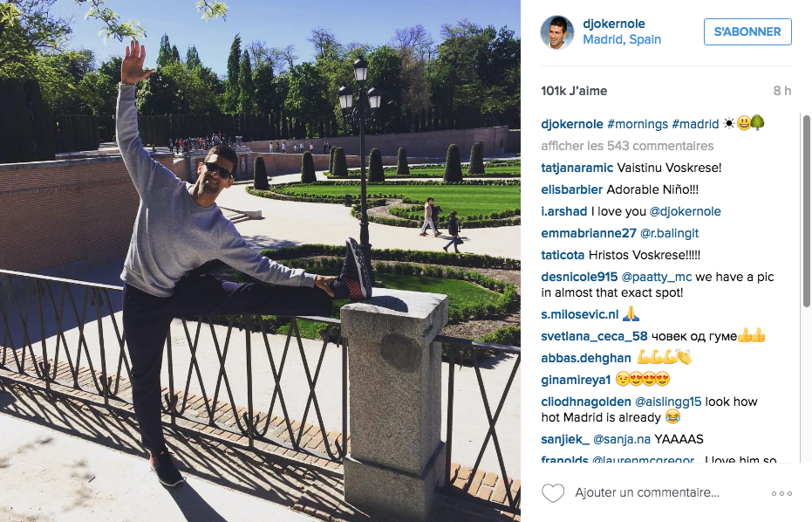Open the three-dots more options menu
The image size is (812, 522).
[x=781, y=493]
